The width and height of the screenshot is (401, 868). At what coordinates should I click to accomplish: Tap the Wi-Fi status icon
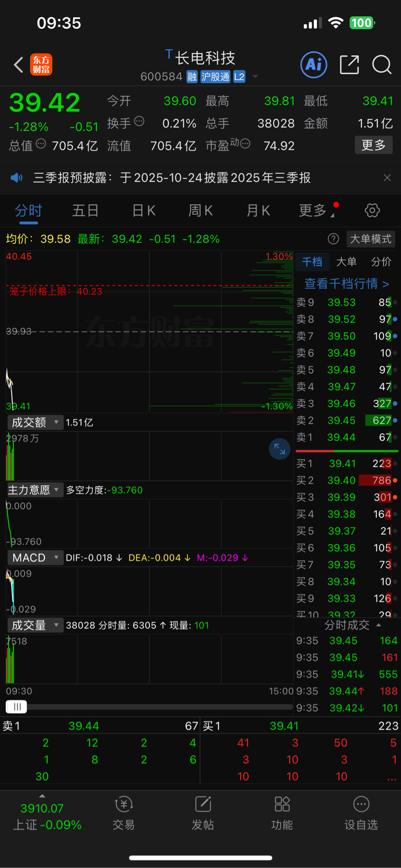coord(336,22)
